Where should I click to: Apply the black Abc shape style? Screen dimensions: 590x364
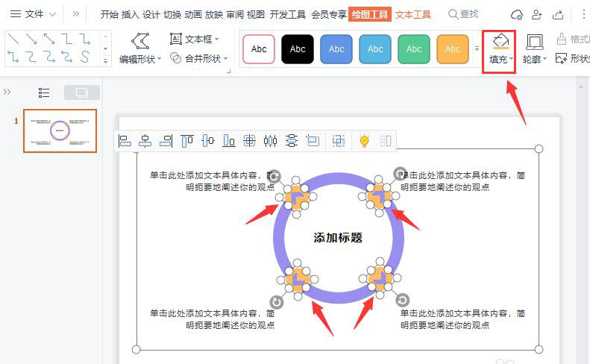(x=298, y=49)
